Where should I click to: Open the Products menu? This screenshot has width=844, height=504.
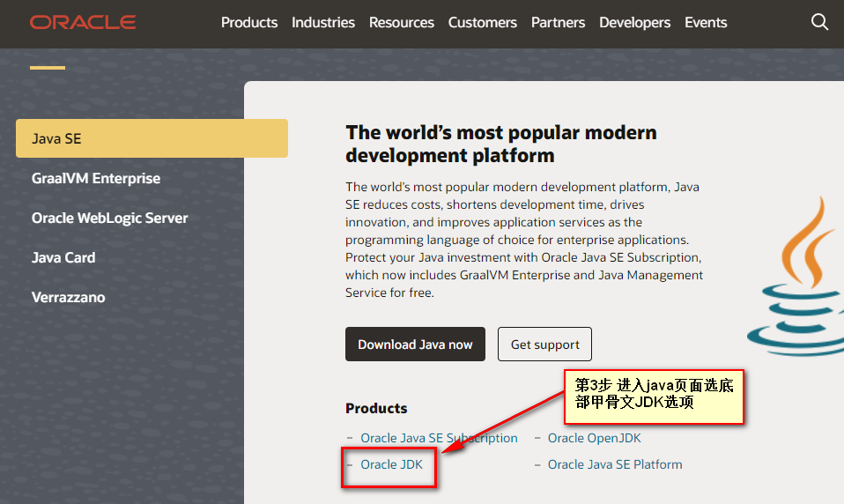coord(249,23)
